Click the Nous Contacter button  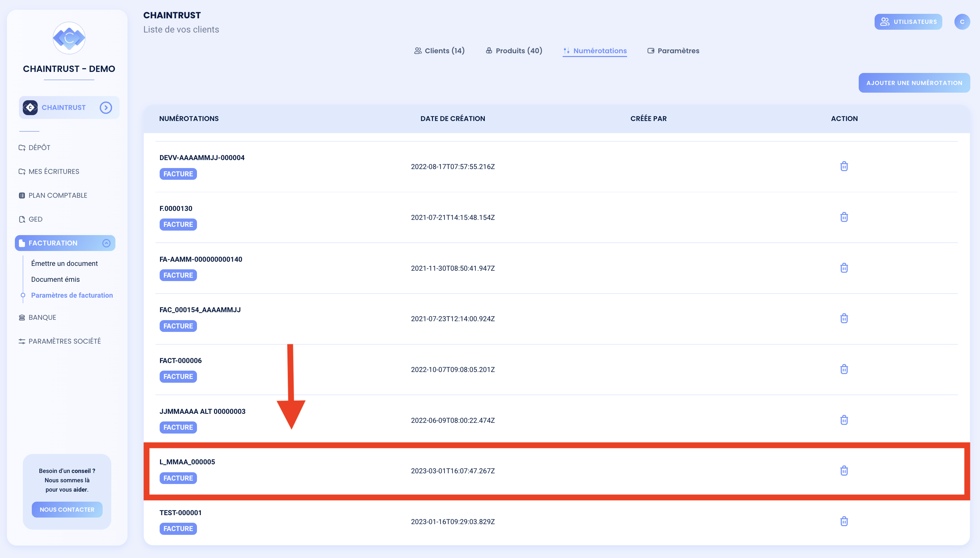[x=67, y=510]
